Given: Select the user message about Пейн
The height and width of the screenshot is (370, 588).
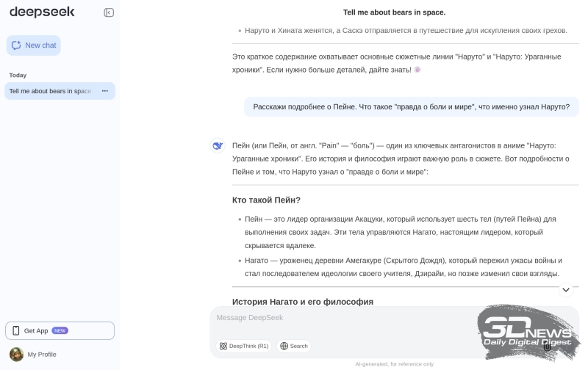Looking at the screenshot, I should 411,106.
